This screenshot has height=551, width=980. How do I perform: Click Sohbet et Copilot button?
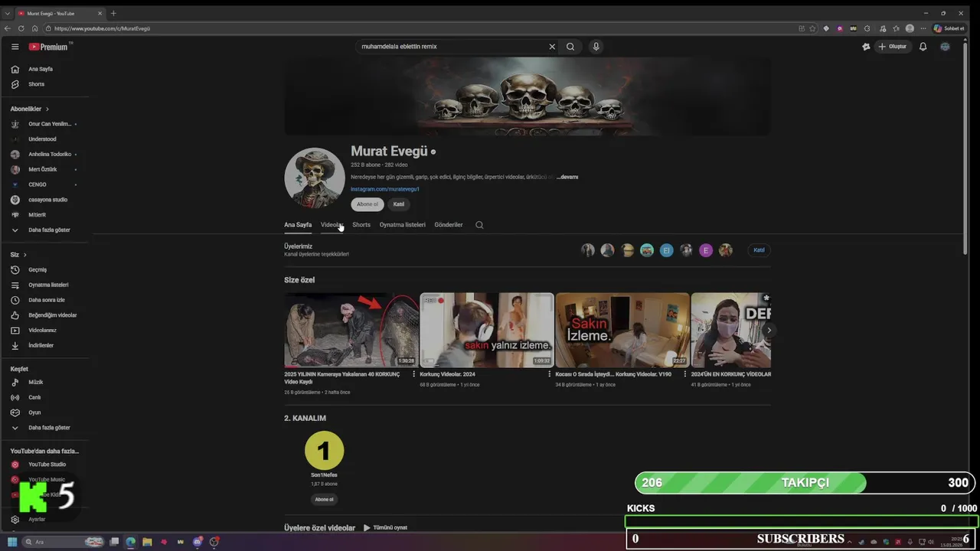point(949,28)
